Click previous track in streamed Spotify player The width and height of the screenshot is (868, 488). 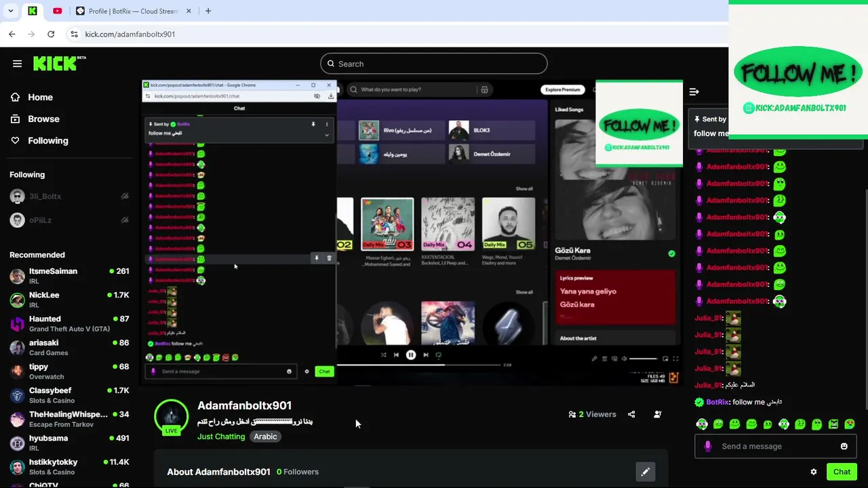pos(396,354)
